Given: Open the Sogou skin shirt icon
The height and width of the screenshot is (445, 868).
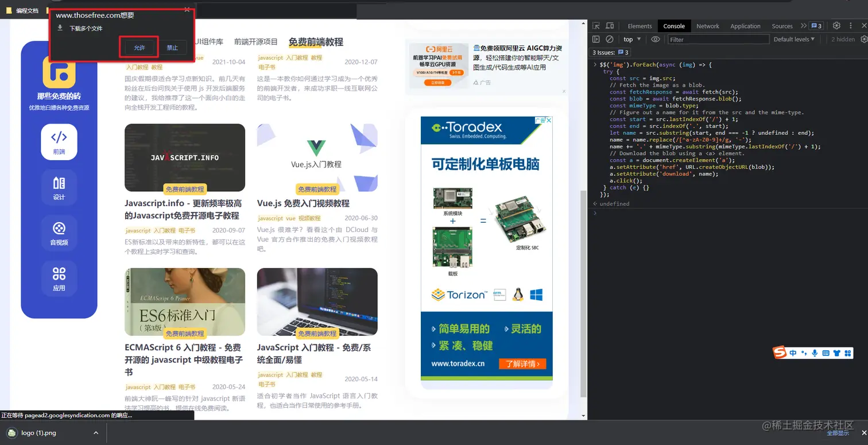Looking at the screenshot, I should point(836,353).
